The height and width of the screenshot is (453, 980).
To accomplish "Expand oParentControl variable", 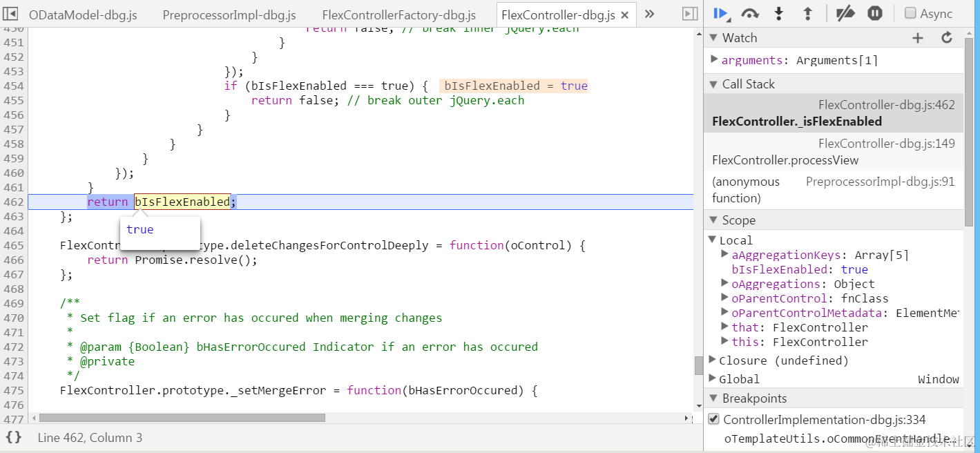I will click(x=724, y=298).
